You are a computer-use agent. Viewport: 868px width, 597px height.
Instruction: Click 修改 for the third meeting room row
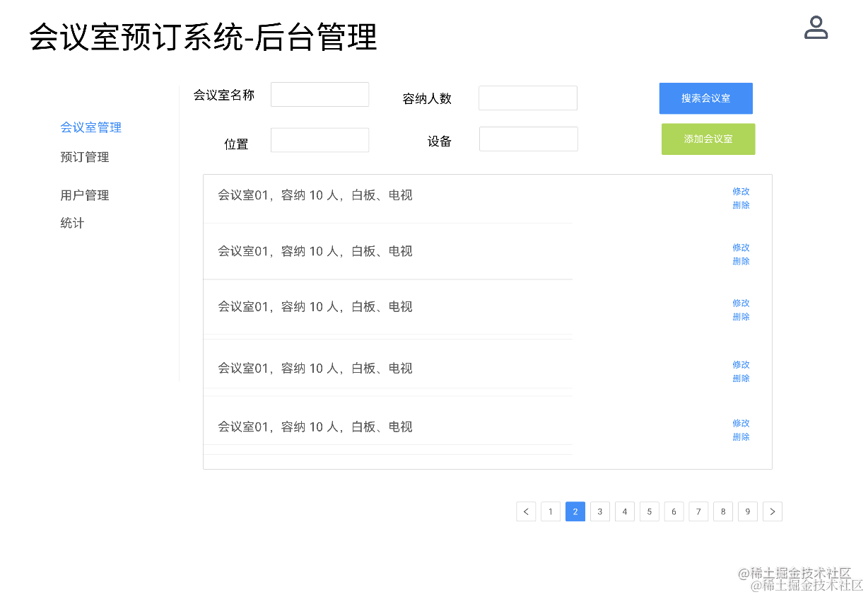741,303
